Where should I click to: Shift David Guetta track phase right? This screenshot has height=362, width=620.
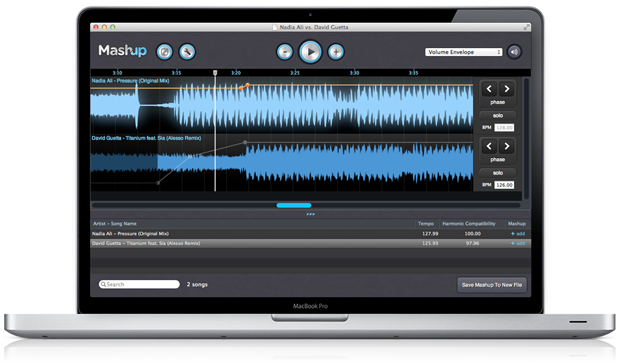(507, 146)
